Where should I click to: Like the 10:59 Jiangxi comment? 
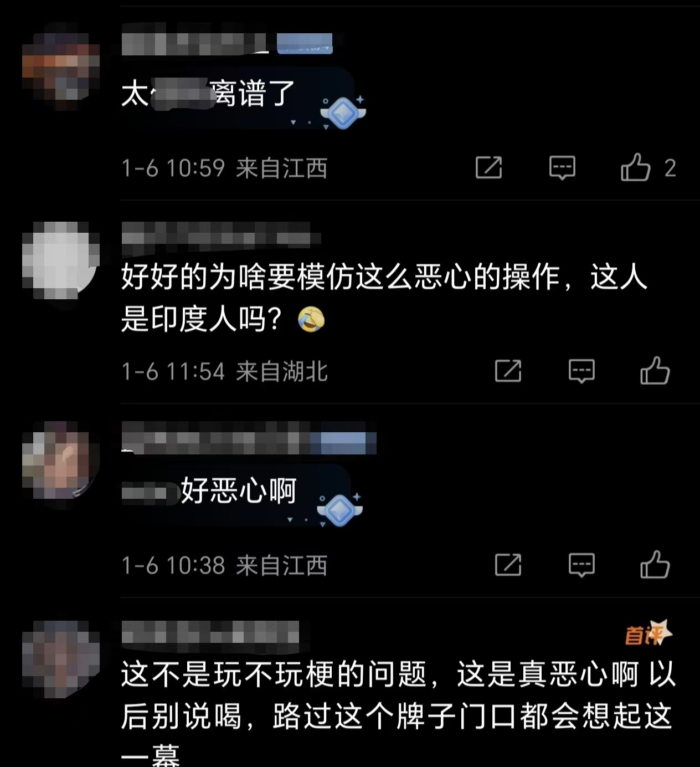point(635,167)
